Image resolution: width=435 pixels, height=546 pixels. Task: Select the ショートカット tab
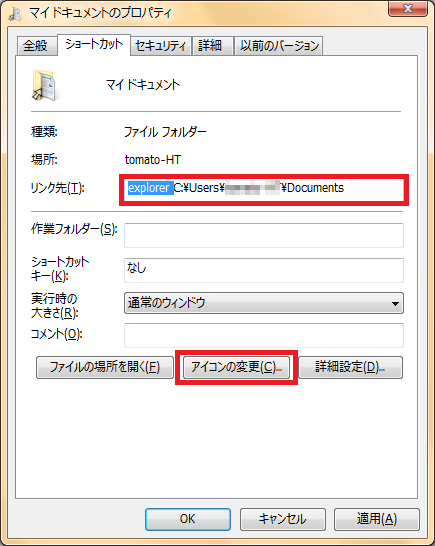click(x=94, y=44)
